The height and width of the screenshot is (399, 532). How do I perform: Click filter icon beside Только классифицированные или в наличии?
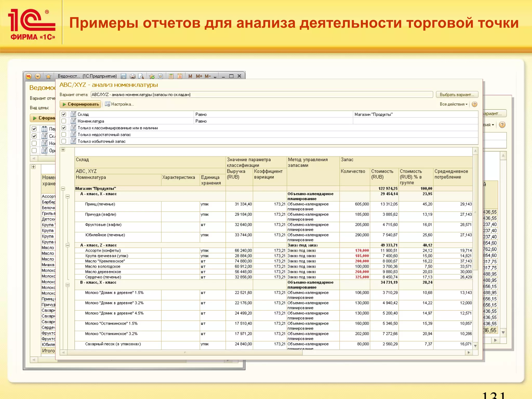coord(73,128)
